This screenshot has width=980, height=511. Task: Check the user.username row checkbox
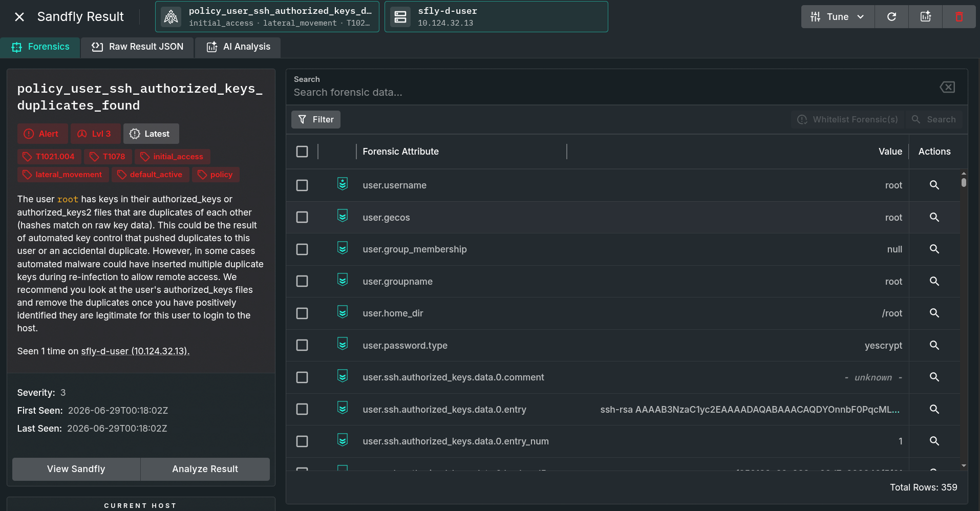(302, 185)
